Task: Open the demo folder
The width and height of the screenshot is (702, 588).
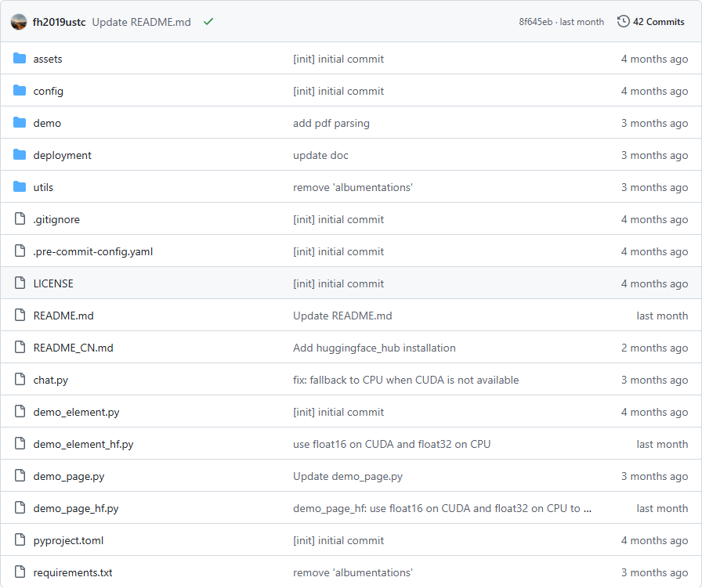Action: [x=47, y=123]
